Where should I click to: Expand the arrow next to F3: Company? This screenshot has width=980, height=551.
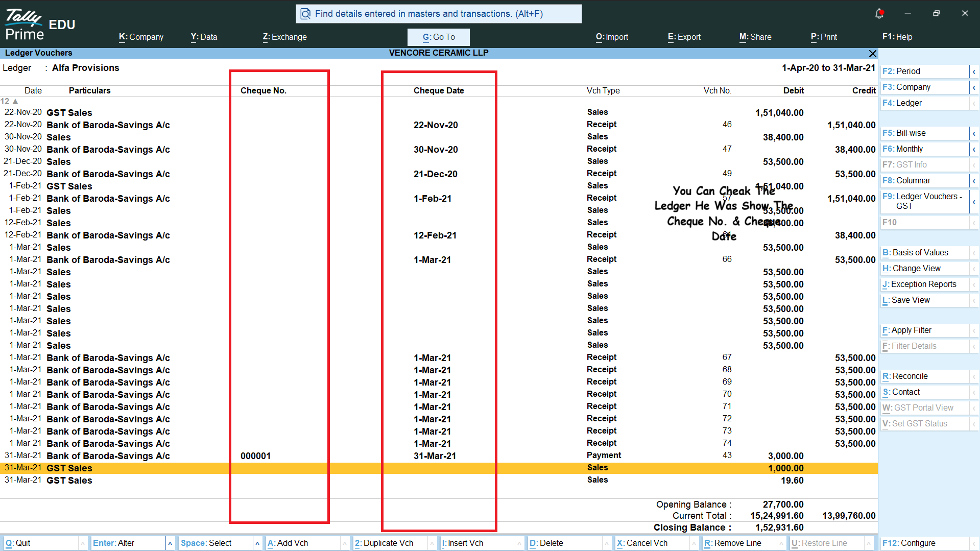974,87
